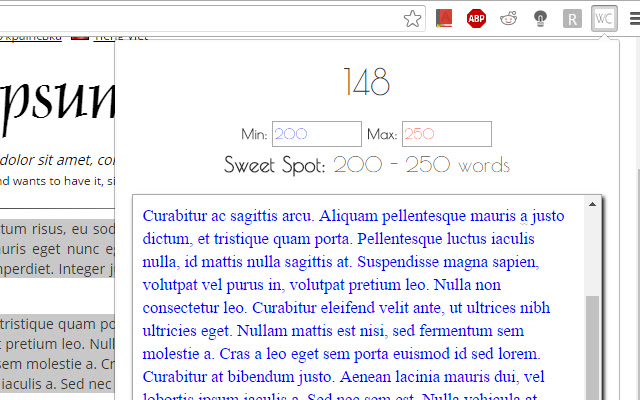Viewport: 640px width, 400px height.
Task: Click the 'dolor sit amet' italic subtitle
Action: pyautogui.click(x=57, y=160)
